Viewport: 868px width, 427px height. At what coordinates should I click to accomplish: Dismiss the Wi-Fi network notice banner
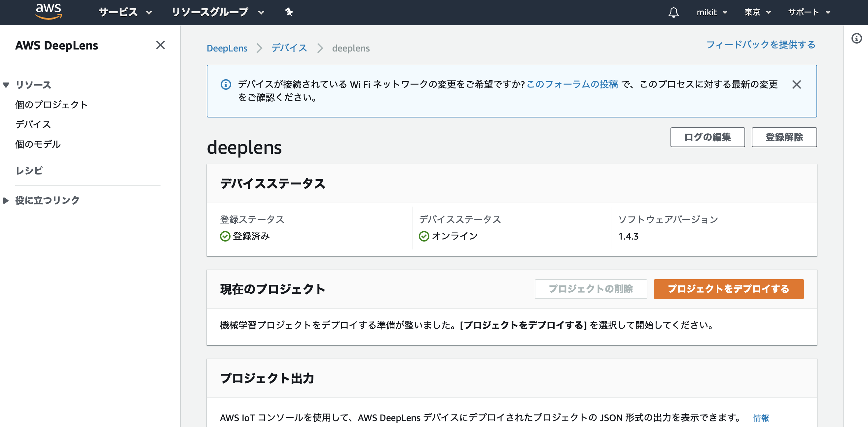coord(796,84)
